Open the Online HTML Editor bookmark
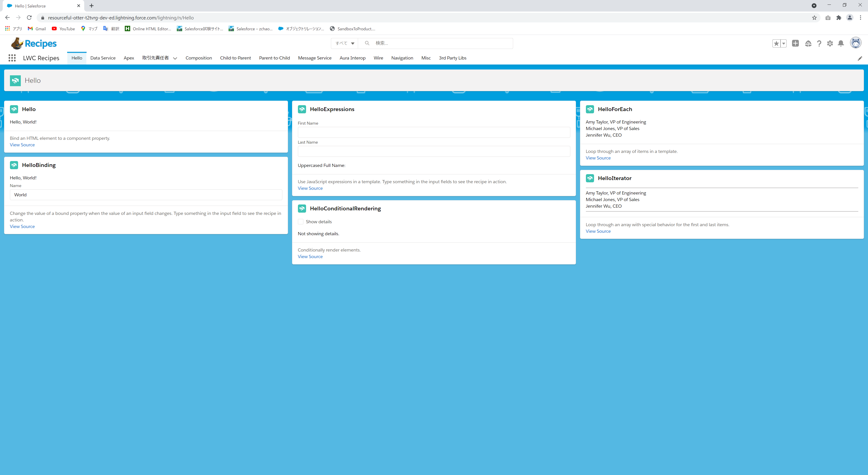868x475 pixels. point(148,29)
